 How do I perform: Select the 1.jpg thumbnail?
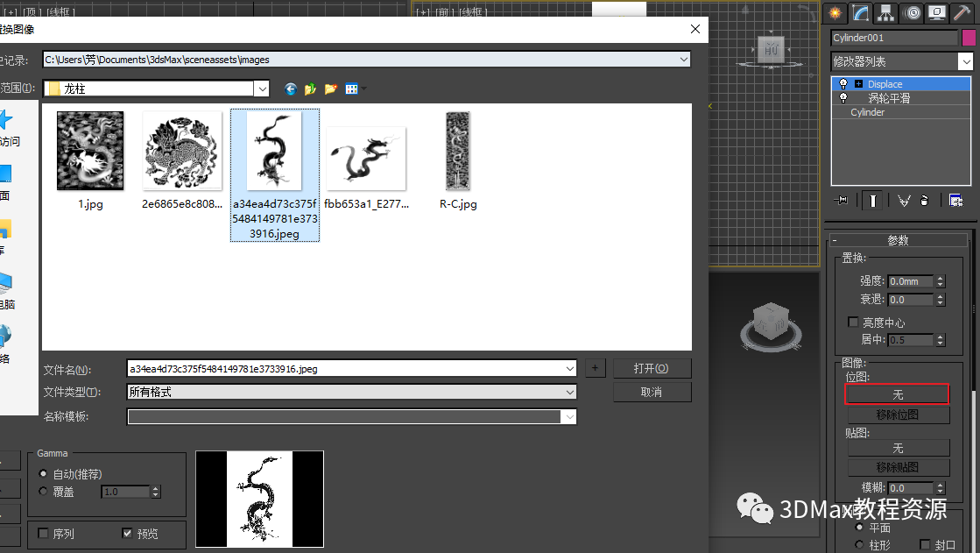click(90, 151)
